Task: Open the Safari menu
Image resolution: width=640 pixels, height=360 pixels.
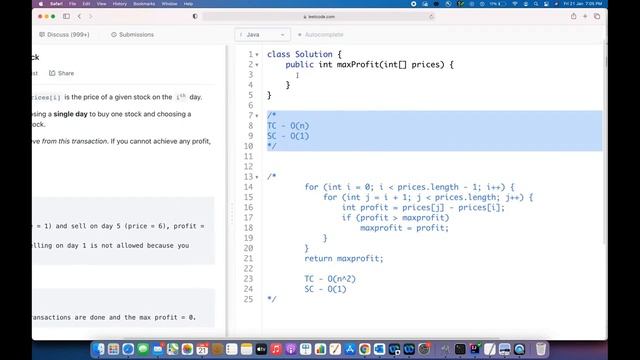Action: click(x=56, y=4)
